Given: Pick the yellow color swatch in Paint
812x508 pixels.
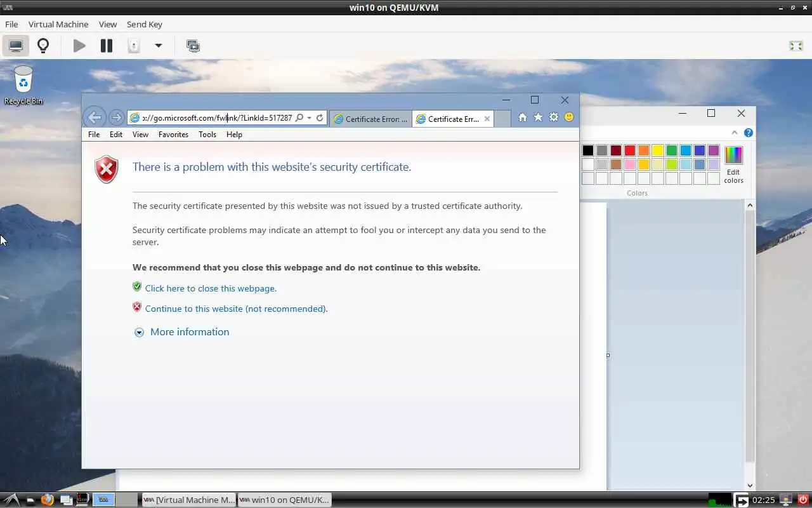Looking at the screenshot, I should click(658, 150).
